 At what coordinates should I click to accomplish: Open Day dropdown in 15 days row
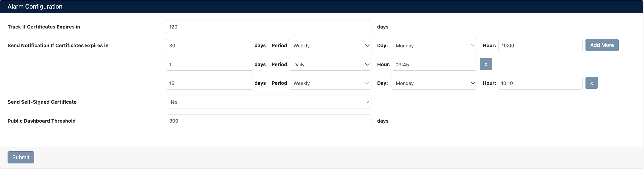[x=434, y=83]
